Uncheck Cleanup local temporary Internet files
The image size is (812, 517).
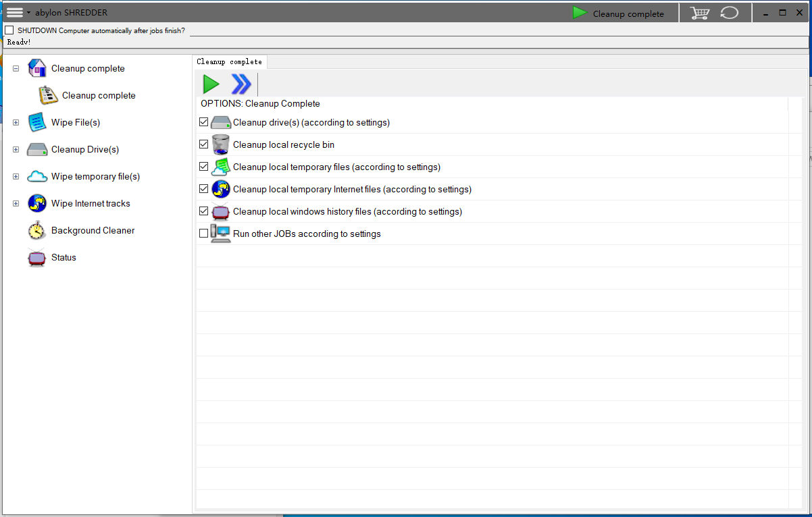(x=204, y=189)
